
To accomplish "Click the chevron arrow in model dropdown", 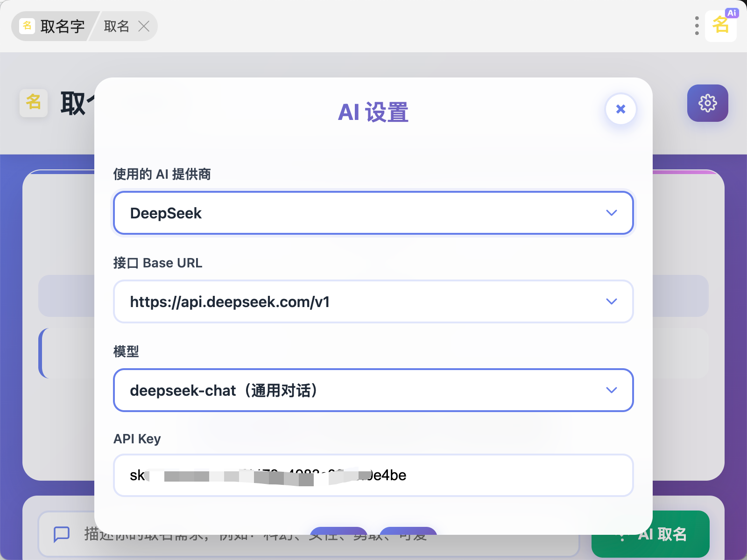I will [x=611, y=390].
